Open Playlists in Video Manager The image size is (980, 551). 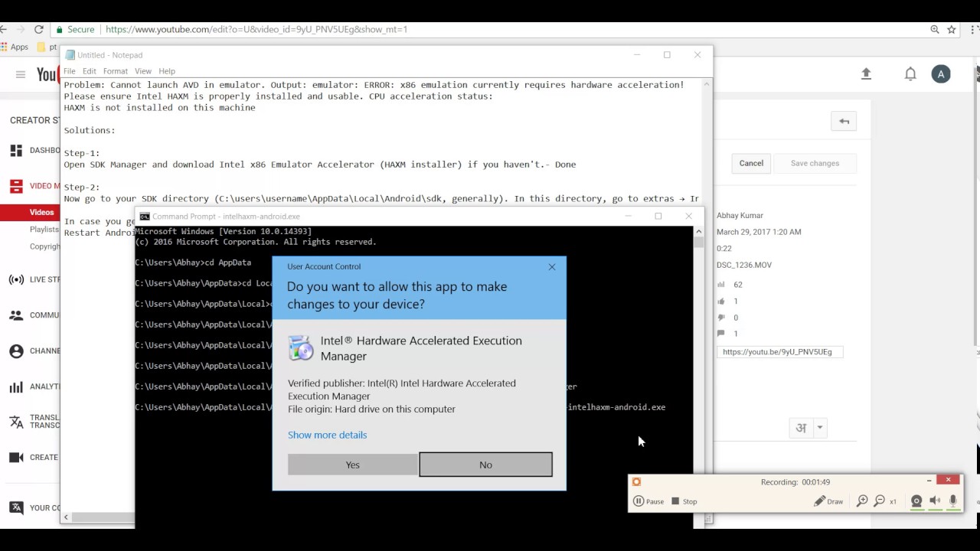pos(44,230)
